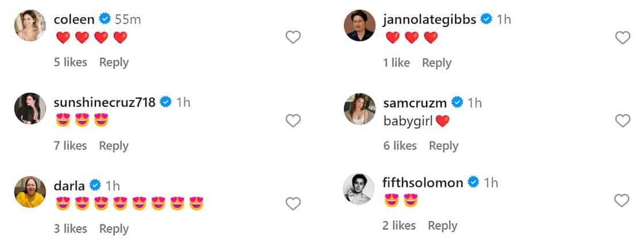644x245 pixels.
Task: Like sunshinecruz718's comment with the heart icon
Action: click(293, 121)
